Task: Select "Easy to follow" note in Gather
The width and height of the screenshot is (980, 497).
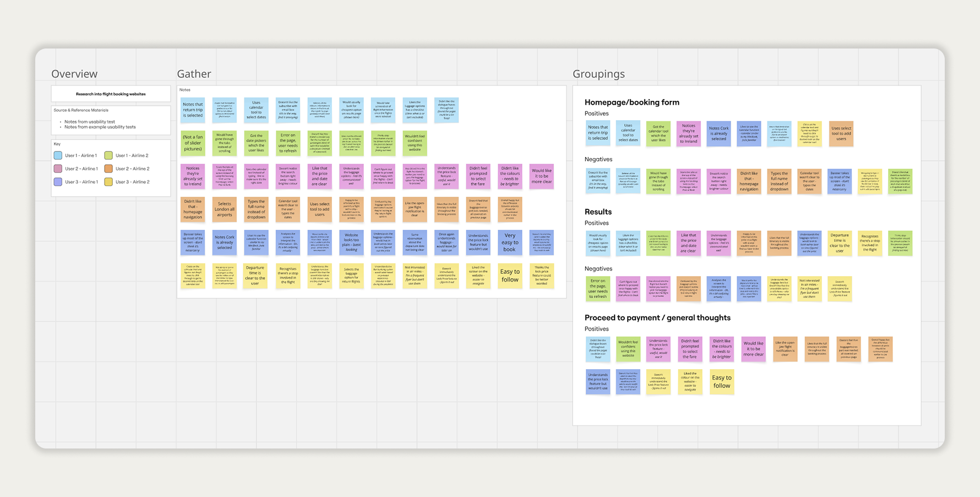Action: [x=510, y=275]
